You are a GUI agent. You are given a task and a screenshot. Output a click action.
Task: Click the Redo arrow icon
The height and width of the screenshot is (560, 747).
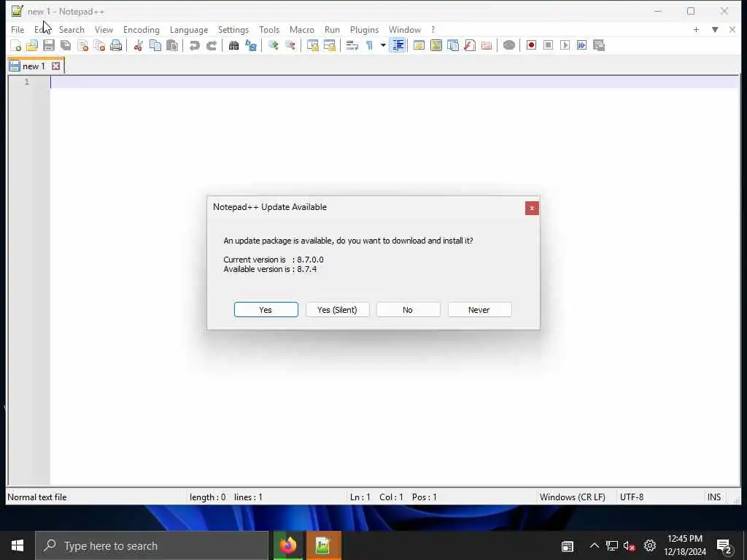(x=211, y=45)
